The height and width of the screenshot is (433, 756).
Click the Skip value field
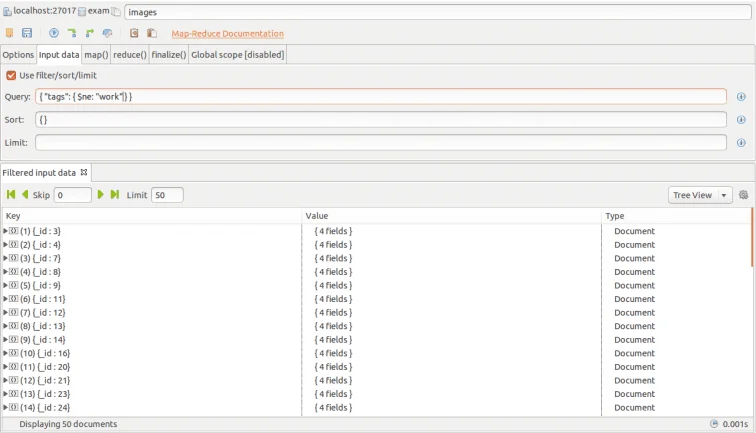pyautogui.click(x=72, y=195)
